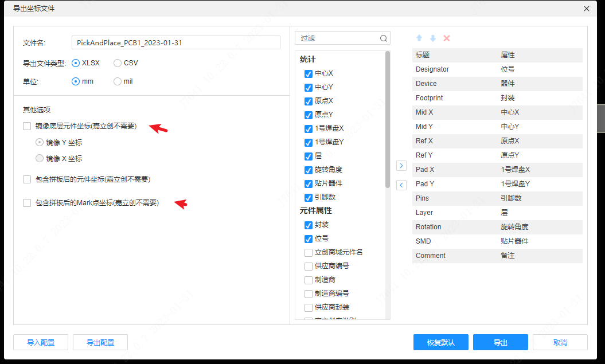
Task: Click the 文件名 filename input field
Action: point(175,42)
